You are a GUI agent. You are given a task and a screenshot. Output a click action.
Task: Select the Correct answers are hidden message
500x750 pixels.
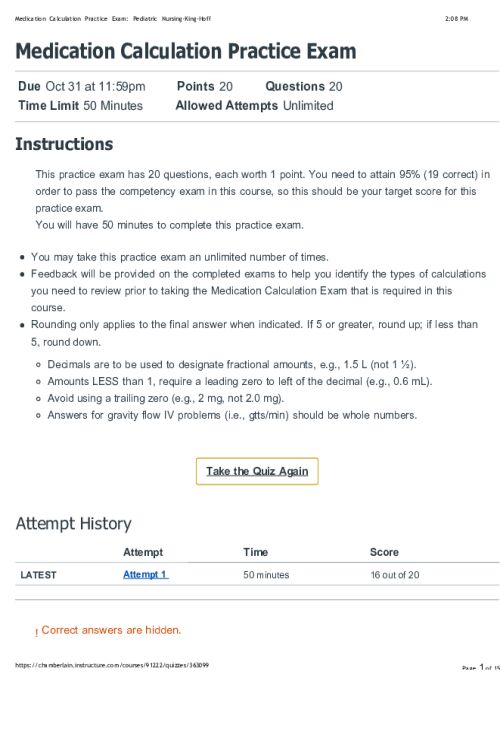pyautogui.click(x=111, y=630)
